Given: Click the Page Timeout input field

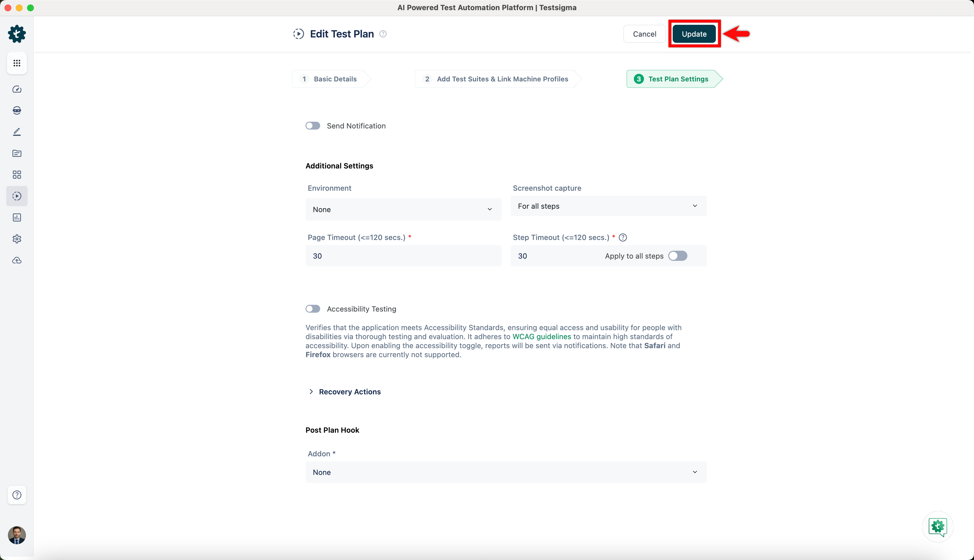Looking at the screenshot, I should 403,256.
